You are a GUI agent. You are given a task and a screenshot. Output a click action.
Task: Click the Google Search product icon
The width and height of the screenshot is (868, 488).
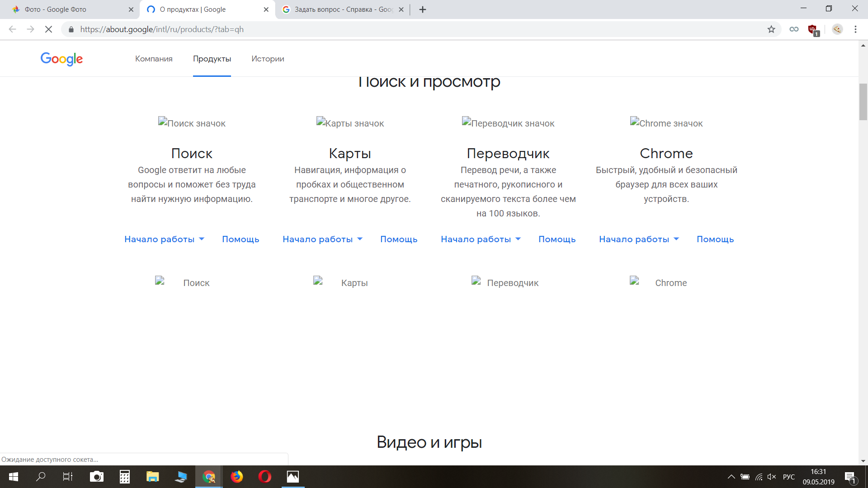click(192, 123)
